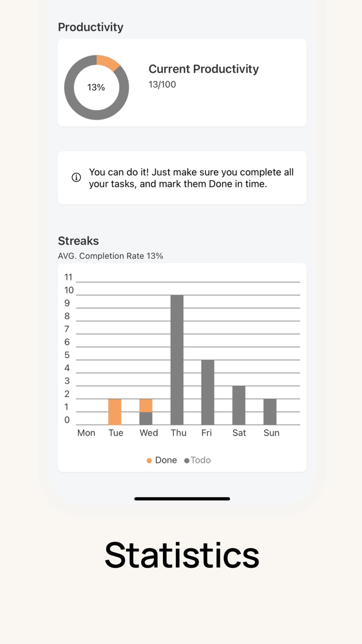Expand the Current Productivity card

pyautogui.click(x=182, y=83)
